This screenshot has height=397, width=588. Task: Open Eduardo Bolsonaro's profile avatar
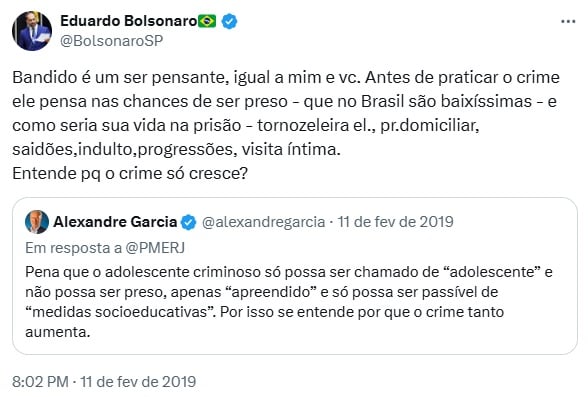[x=32, y=31]
